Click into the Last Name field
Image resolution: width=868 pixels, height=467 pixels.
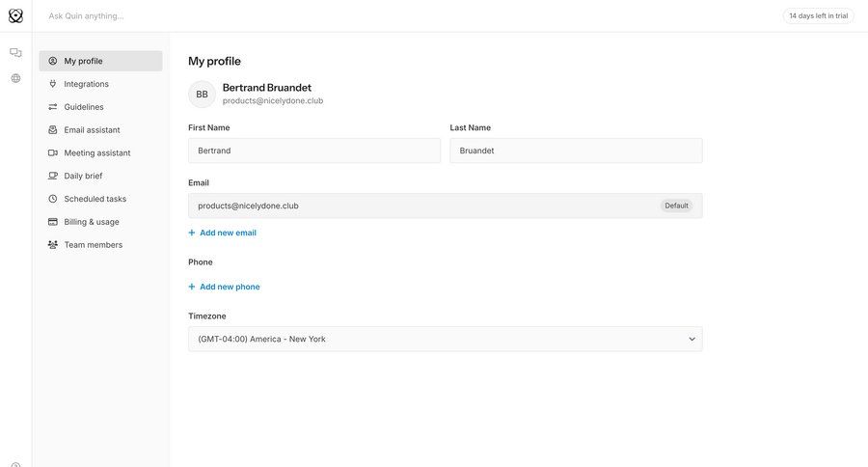[x=576, y=151]
